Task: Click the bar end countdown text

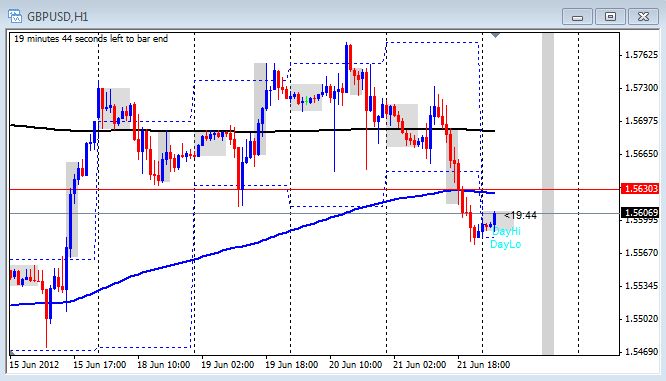Action: (x=91, y=39)
